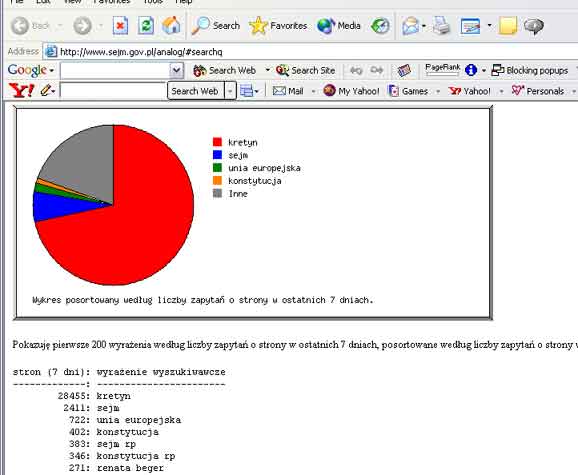Click the '271: renata beger' row
578x475 pixels.
click(116, 468)
